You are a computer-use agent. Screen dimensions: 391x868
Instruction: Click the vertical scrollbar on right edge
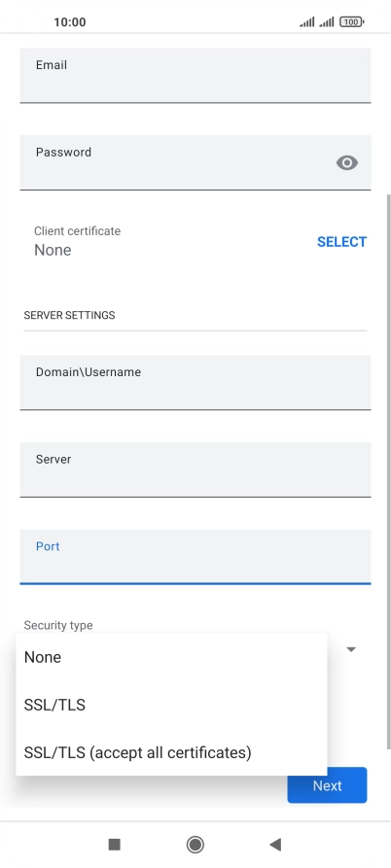pyautogui.click(x=388, y=470)
